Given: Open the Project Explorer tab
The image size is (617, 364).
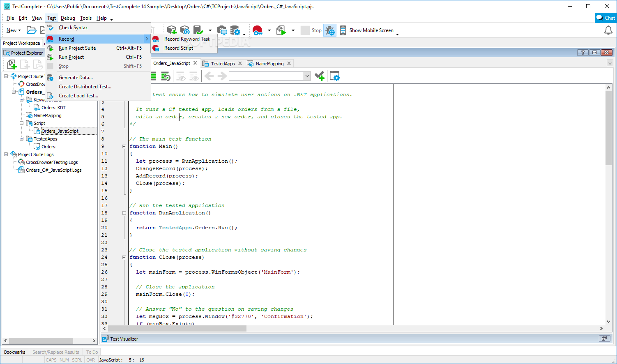Looking at the screenshot, I should click(23, 53).
